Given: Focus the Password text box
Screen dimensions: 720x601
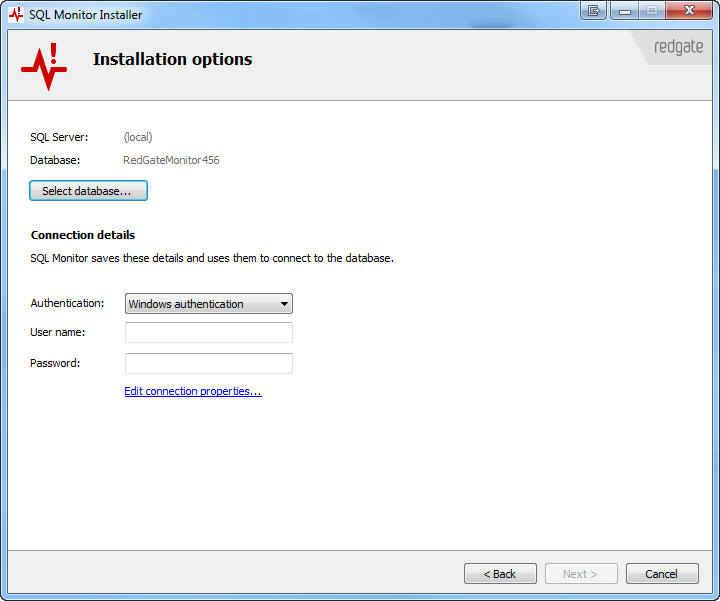Looking at the screenshot, I should [208, 363].
